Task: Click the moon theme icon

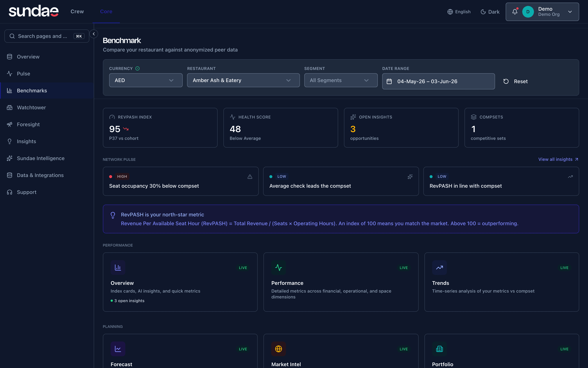Action: [x=483, y=12]
